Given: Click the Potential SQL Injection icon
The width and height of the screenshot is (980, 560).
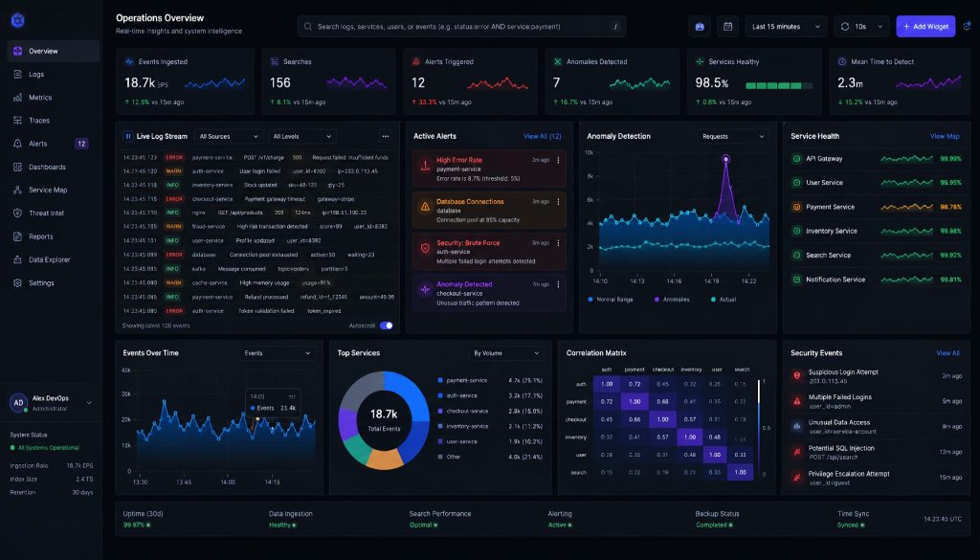Looking at the screenshot, I should coord(797,452).
